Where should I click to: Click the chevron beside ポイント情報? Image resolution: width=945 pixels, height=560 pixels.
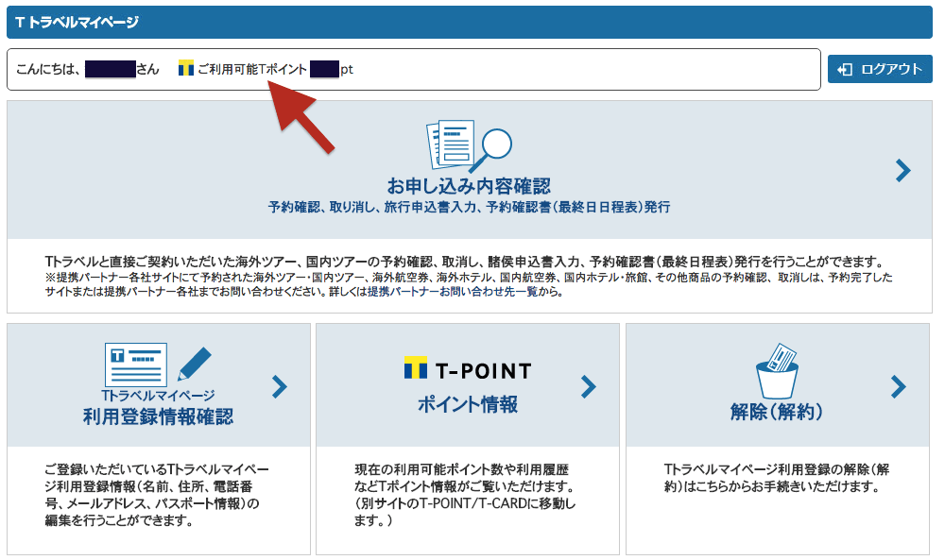click(x=588, y=386)
